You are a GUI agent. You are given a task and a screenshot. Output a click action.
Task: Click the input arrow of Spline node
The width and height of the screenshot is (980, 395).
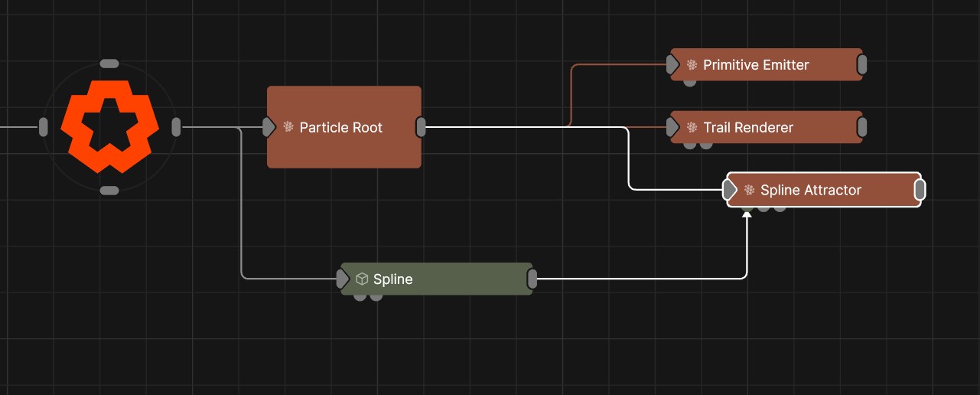coord(343,279)
